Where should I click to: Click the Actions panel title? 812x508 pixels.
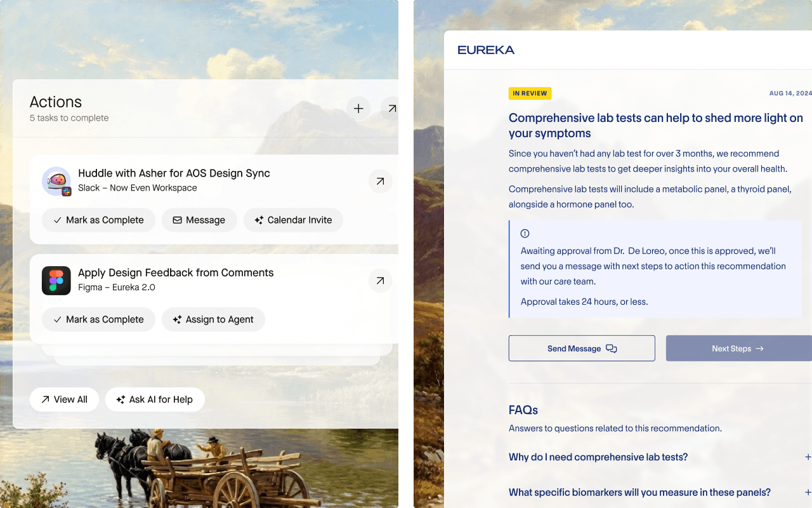point(56,102)
